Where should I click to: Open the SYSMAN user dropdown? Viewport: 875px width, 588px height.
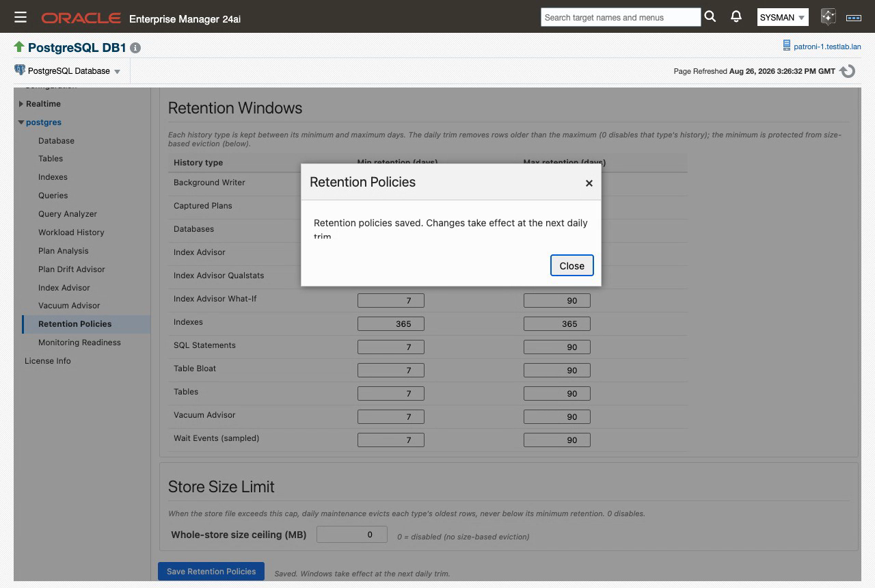(x=783, y=17)
